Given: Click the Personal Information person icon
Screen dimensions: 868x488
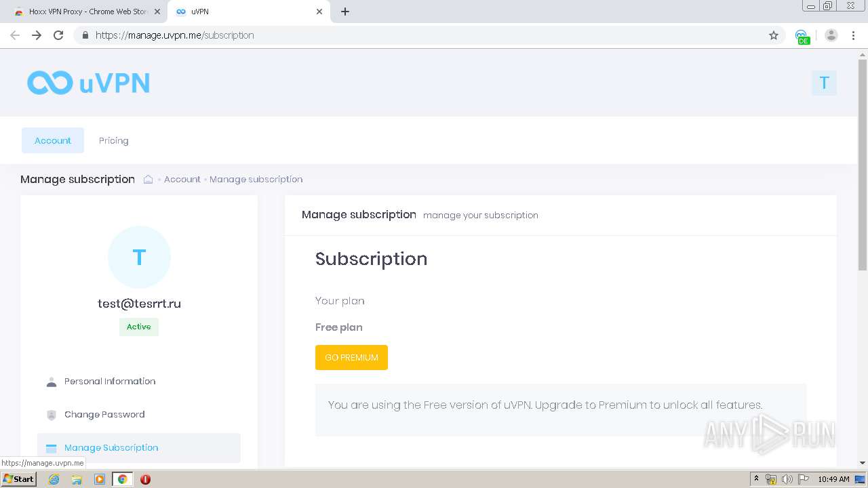Looking at the screenshot, I should pyautogui.click(x=52, y=382).
